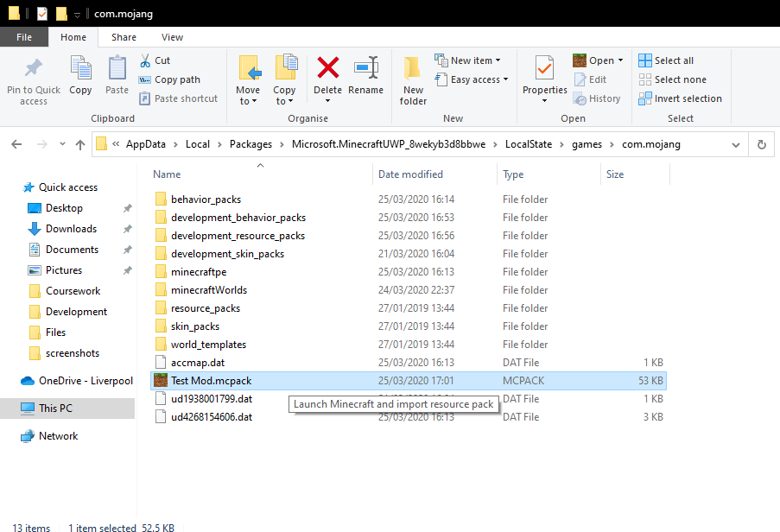Screen dimensions: 780x532
Task: Click the Copy ribbon icon
Action: click(80, 68)
